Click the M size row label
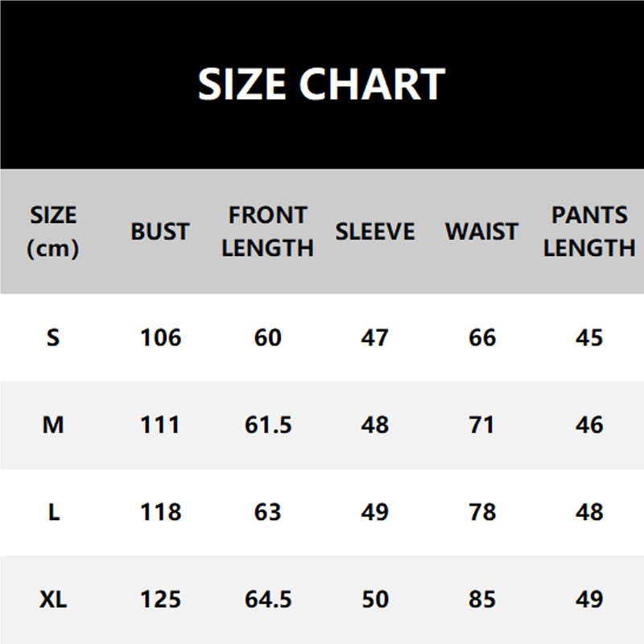The image size is (644, 644). tap(53, 424)
